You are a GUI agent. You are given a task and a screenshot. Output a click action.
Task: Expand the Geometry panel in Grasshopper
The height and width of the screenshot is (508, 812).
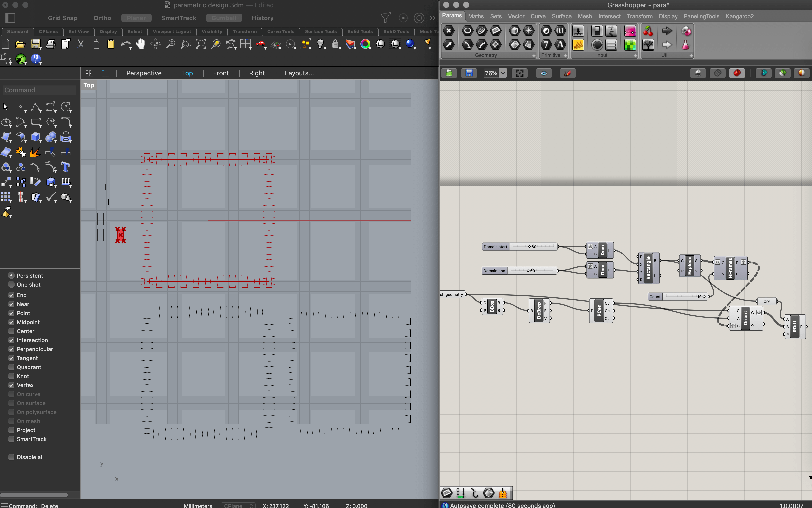coord(534,56)
